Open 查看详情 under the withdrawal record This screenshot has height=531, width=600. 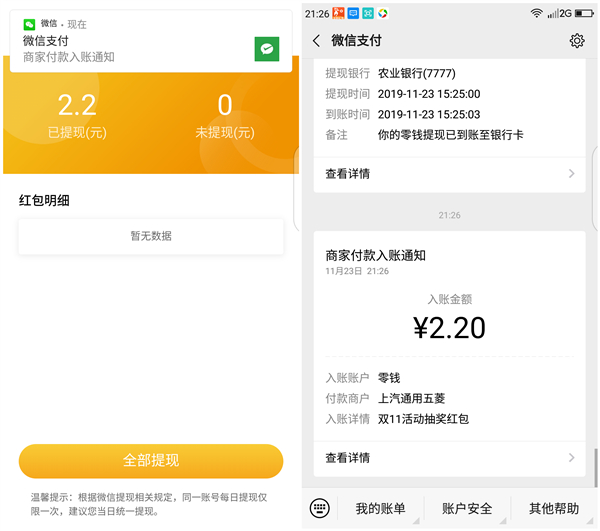click(449, 174)
